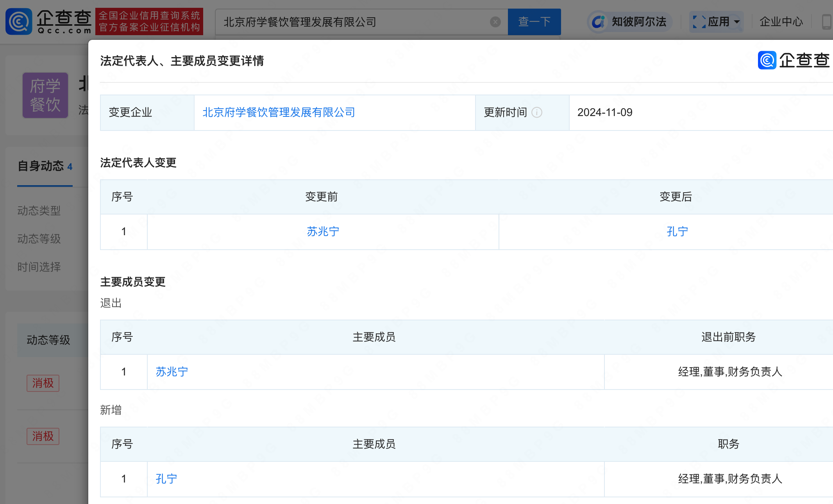Click the red 全国企业信用查询系统 banner
Image resolution: width=833 pixels, height=504 pixels.
point(149,21)
